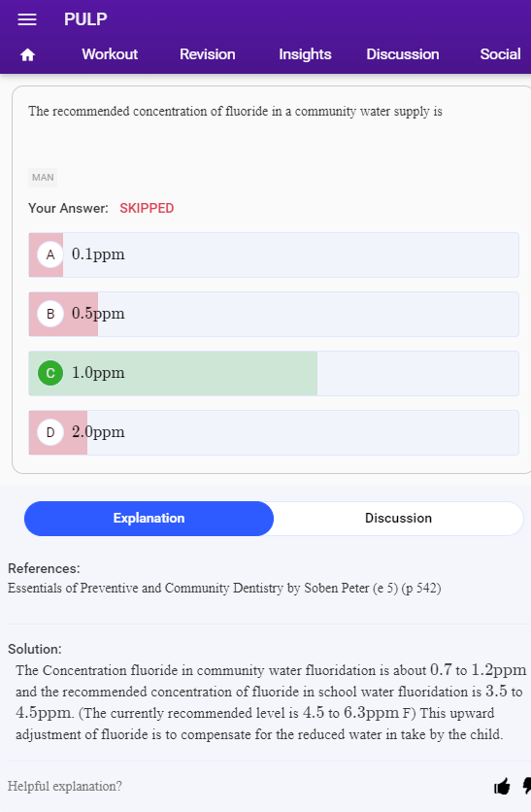Click the 1.0ppm answer bar

click(x=274, y=373)
